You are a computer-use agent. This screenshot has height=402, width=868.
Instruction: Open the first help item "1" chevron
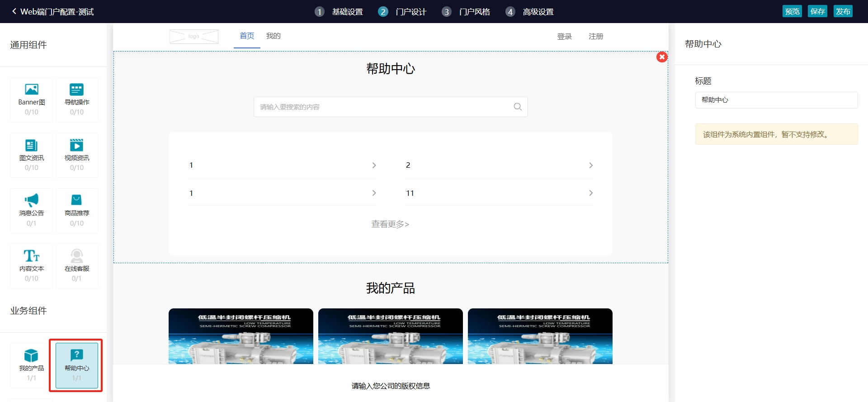pos(374,165)
